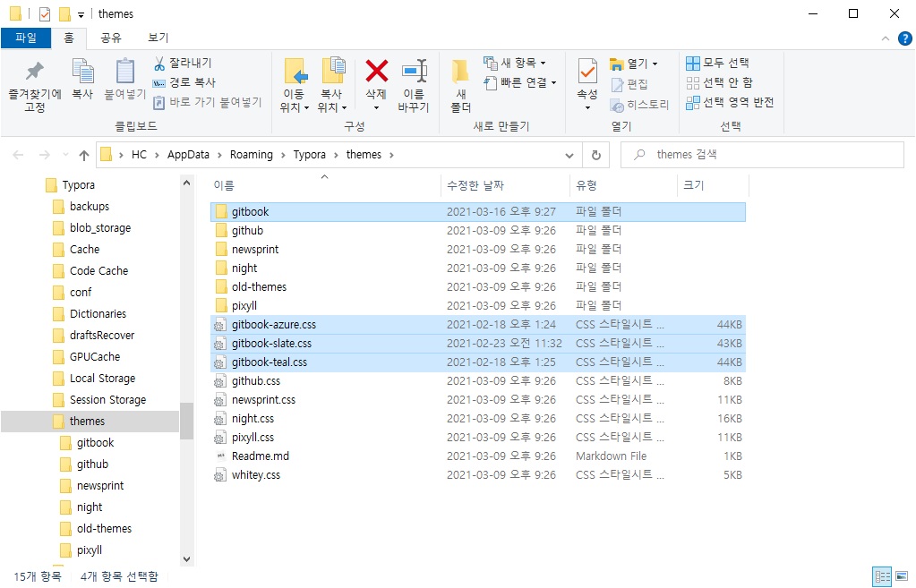Select the old-themes folder in file list
Viewport: 916px width, 588px height.
[x=477, y=287]
